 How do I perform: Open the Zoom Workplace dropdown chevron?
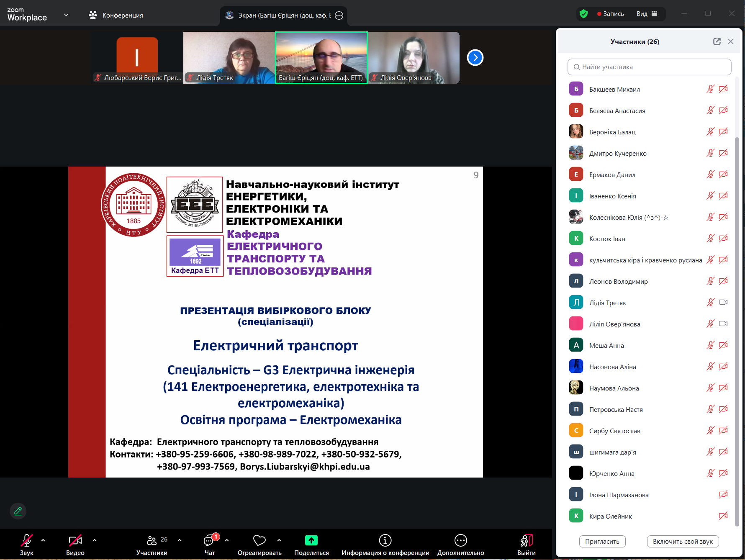click(x=66, y=15)
